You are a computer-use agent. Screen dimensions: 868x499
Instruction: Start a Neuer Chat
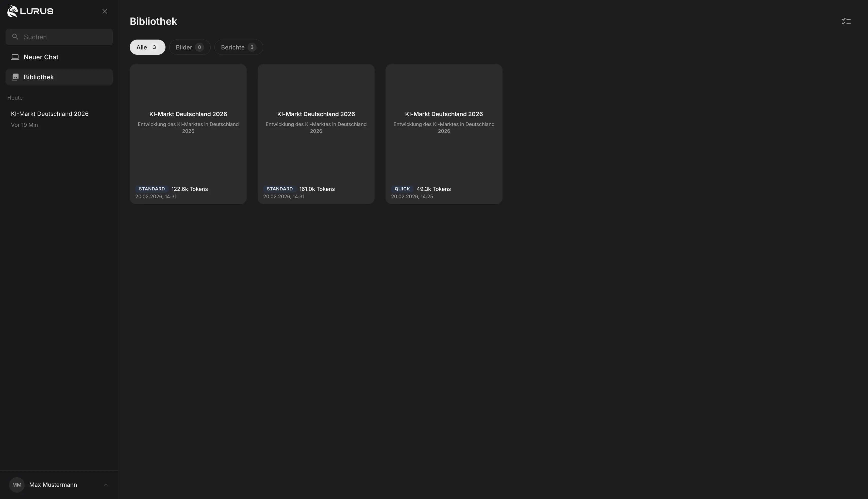click(x=41, y=57)
